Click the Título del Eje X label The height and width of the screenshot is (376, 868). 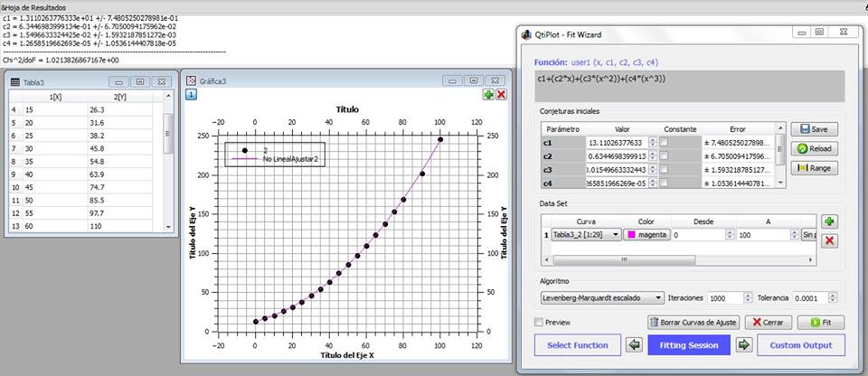[347, 355]
